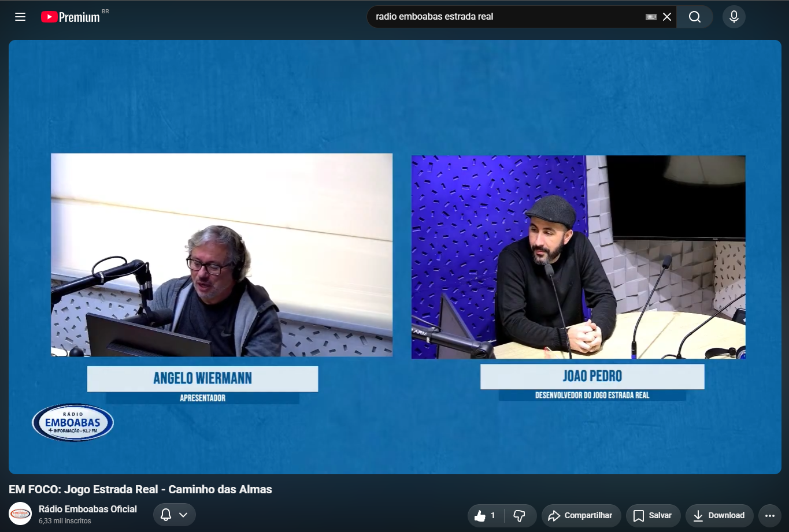The width and height of the screenshot is (789, 532).
Task: Click the Desenvolvedor do Jogo Estrada Real caption
Action: point(592,395)
